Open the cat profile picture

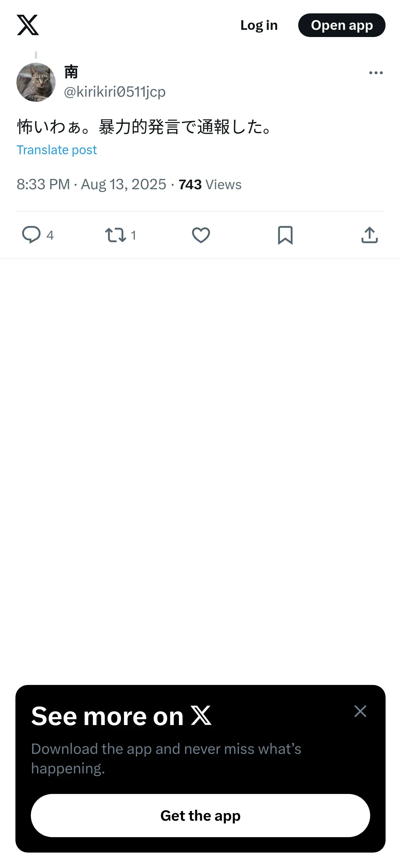[36, 82]
